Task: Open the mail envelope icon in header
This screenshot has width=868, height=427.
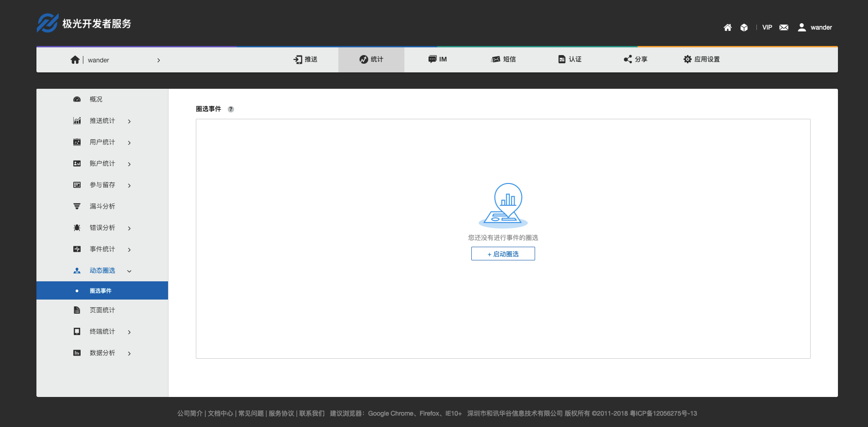Action: click(x=784, y=28)
